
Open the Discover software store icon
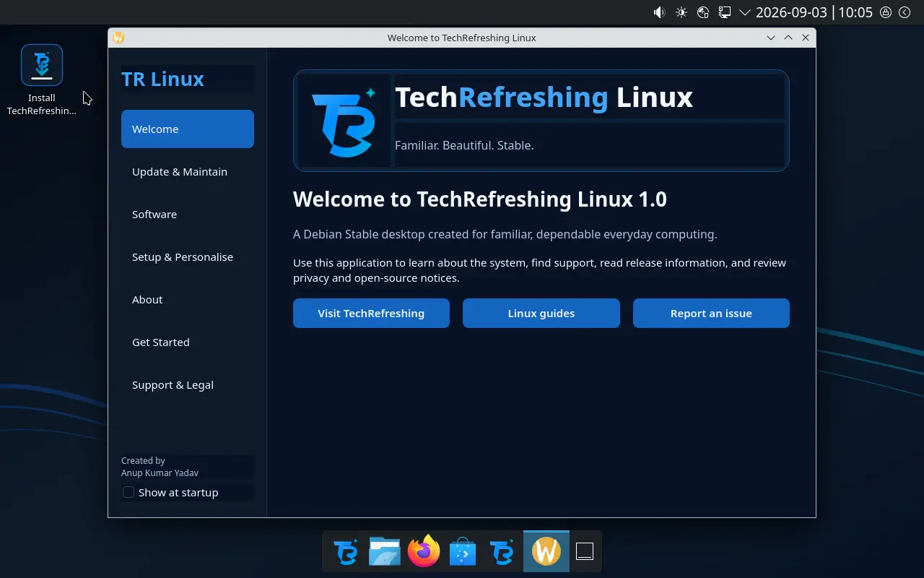pyautogui.click(x=463, y=551)
